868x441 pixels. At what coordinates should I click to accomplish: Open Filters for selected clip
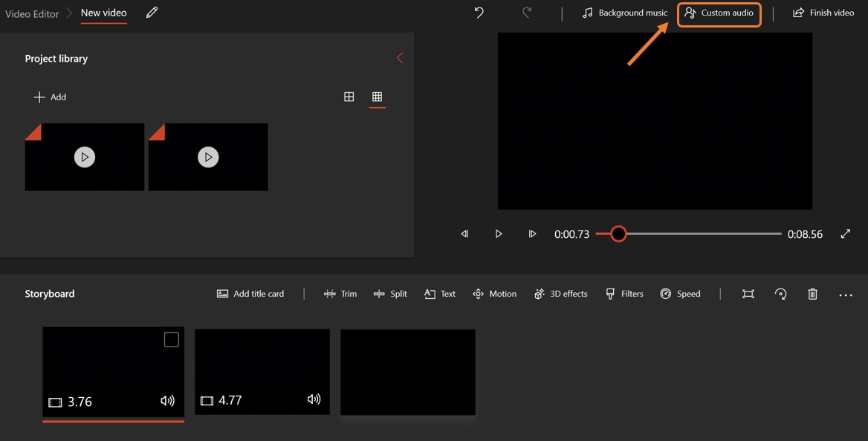coord(624,294)
